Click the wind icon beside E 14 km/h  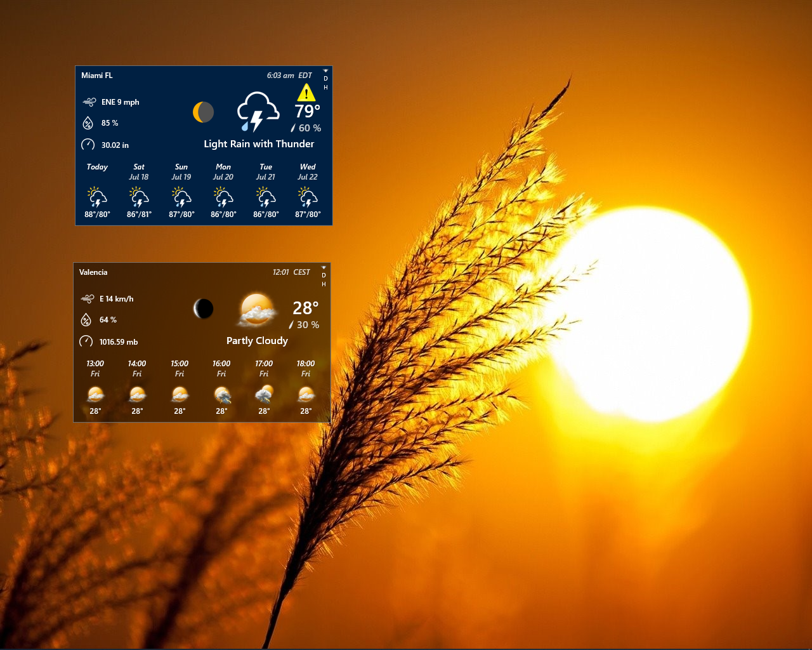coord(88,298)
